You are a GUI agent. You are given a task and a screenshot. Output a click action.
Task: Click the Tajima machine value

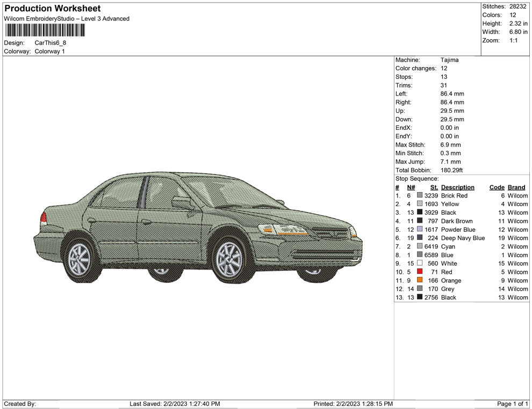449,60
